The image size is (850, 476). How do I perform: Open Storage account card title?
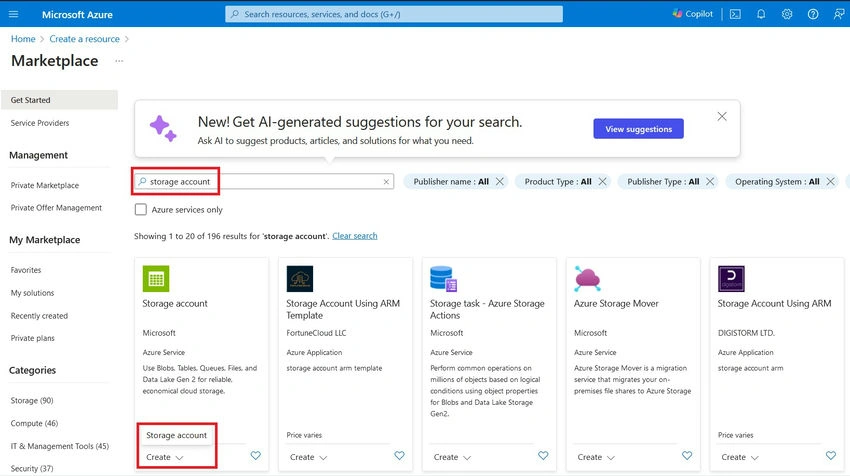(x=175, y=304)
